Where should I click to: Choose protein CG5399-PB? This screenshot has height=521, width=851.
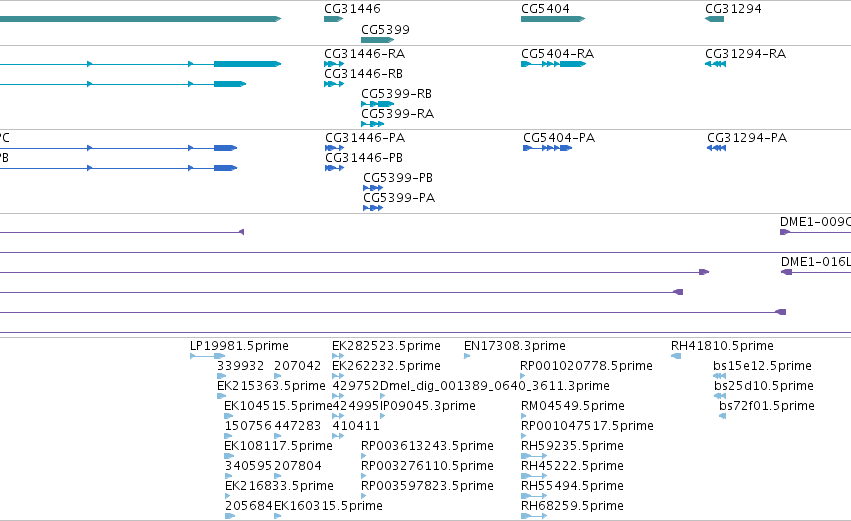(398, 178)
